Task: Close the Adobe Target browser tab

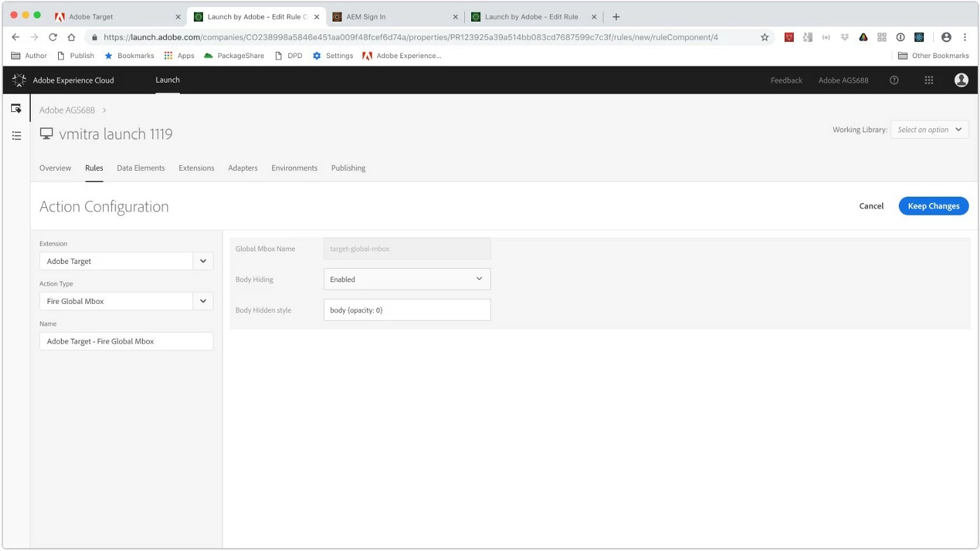Action: (x=178, y=17)
